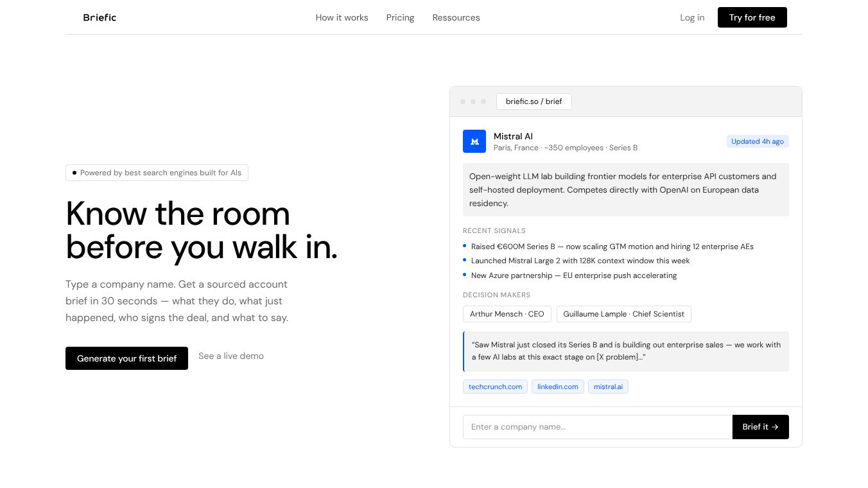This screenshot has width=868, height=488.
Task: Click the Briefic logo in header
Action: point(100,17)
